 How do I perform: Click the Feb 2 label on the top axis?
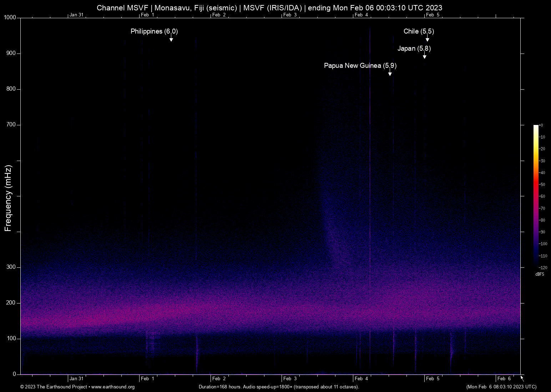coord(219,15)
